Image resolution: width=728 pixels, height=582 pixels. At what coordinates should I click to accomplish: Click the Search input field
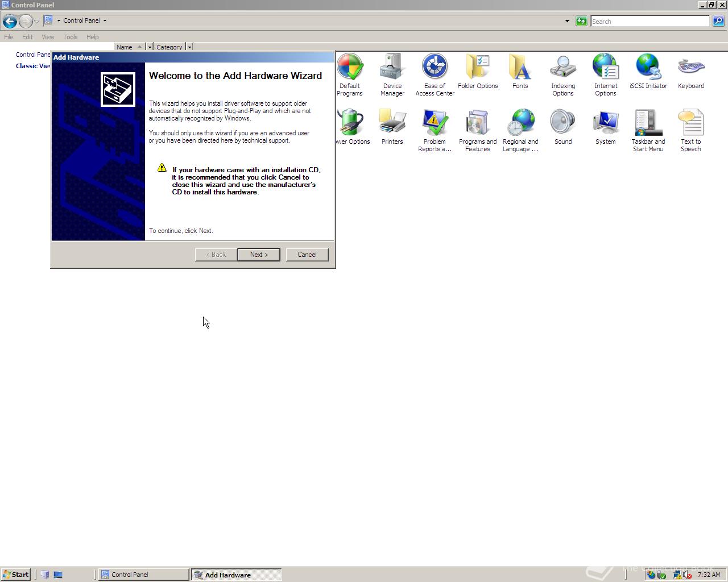[x=650, y=21]
